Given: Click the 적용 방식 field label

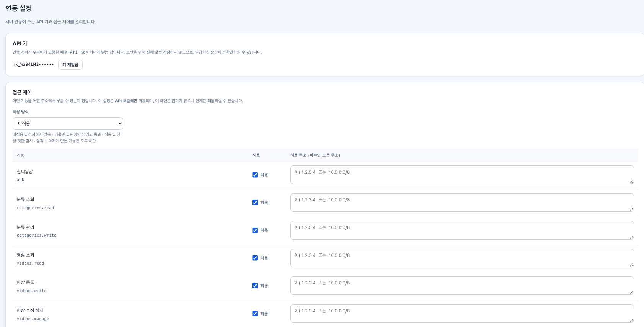Looking at the screenshot, I should coord(21,112).
